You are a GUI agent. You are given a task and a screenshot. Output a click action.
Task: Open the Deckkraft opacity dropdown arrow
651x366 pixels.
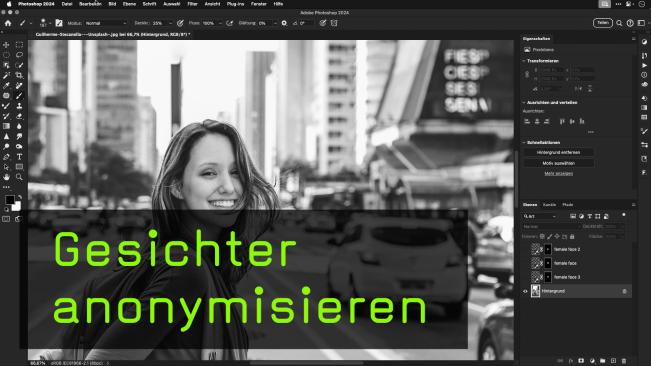pos(170,23)
